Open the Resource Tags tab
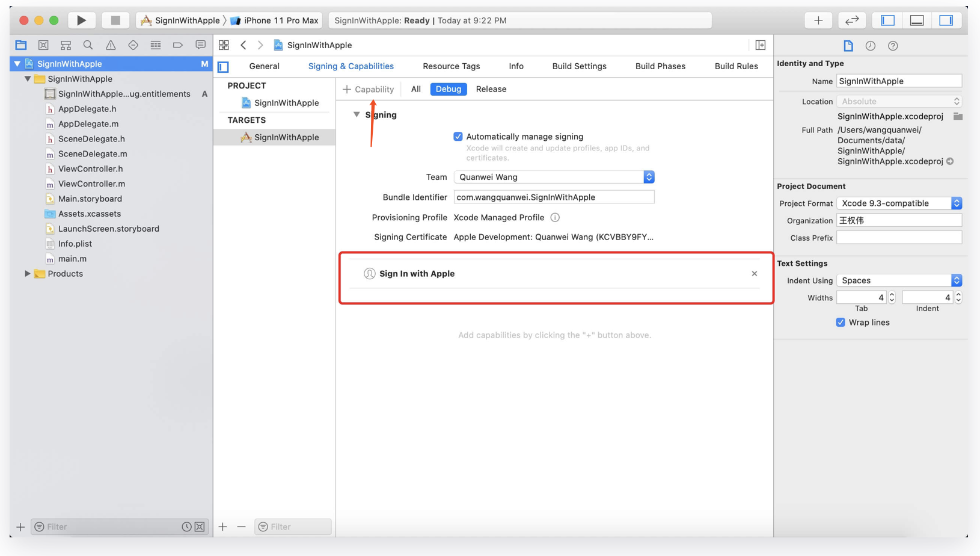The image size is (980, 556). tap(451, 66)
